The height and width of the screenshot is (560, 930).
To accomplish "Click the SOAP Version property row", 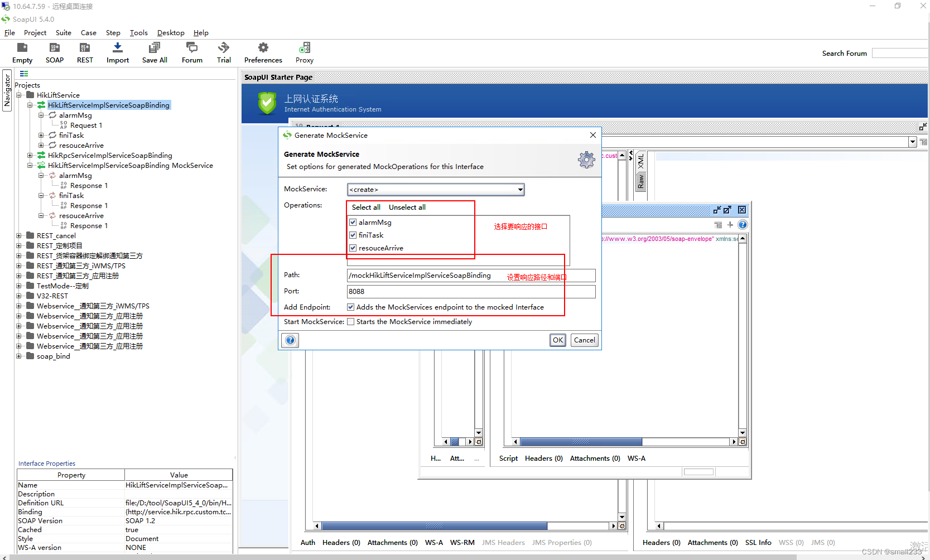I will (x=124, y=521).
